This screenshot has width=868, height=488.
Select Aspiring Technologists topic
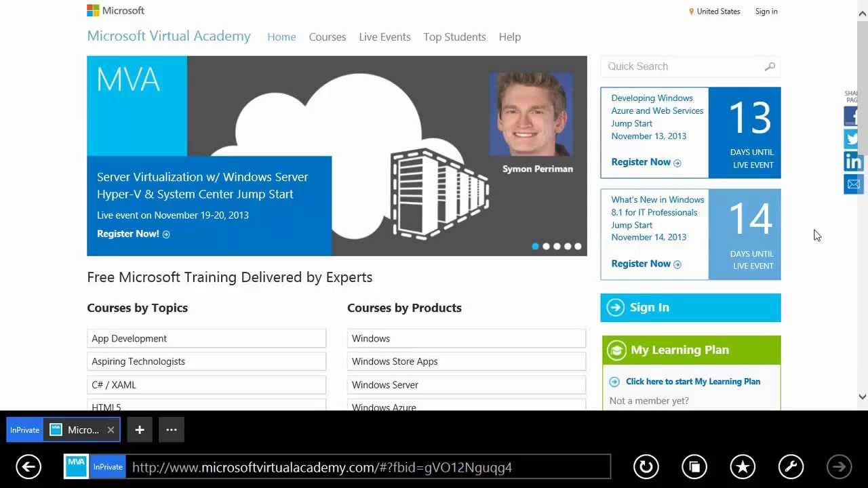coord(206,361)
